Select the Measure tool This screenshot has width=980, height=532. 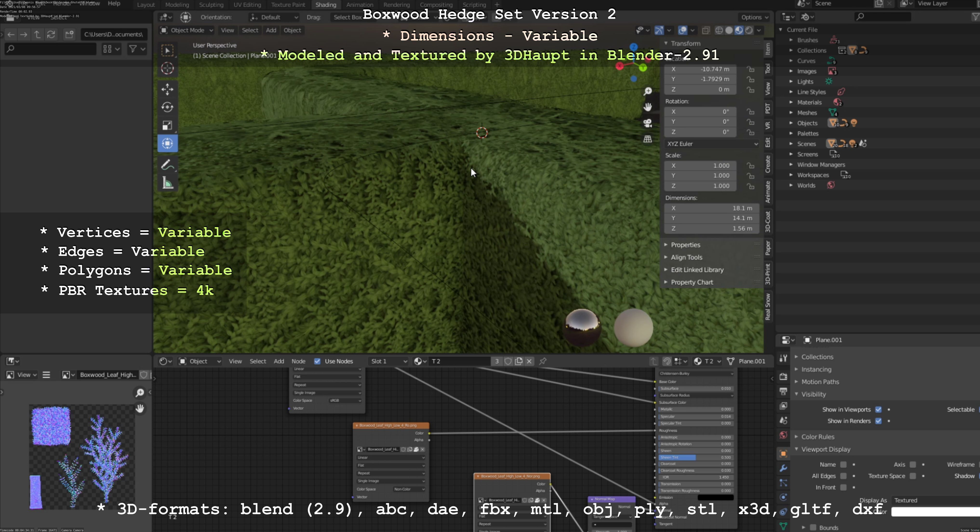click(x=167, y=183)
